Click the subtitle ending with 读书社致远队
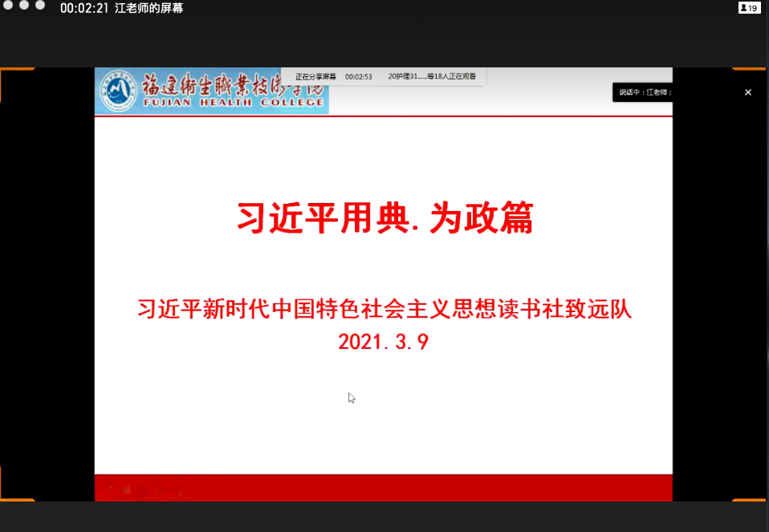 pyautogui.click(x=384, y=310)
